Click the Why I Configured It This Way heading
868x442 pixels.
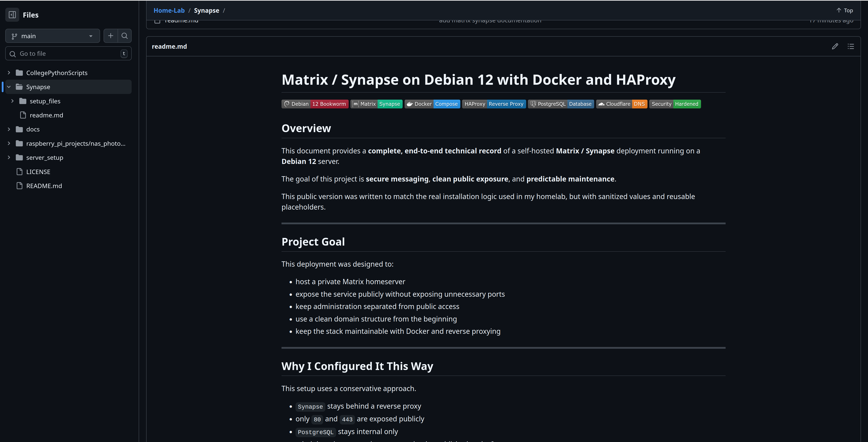pos(357,366)
